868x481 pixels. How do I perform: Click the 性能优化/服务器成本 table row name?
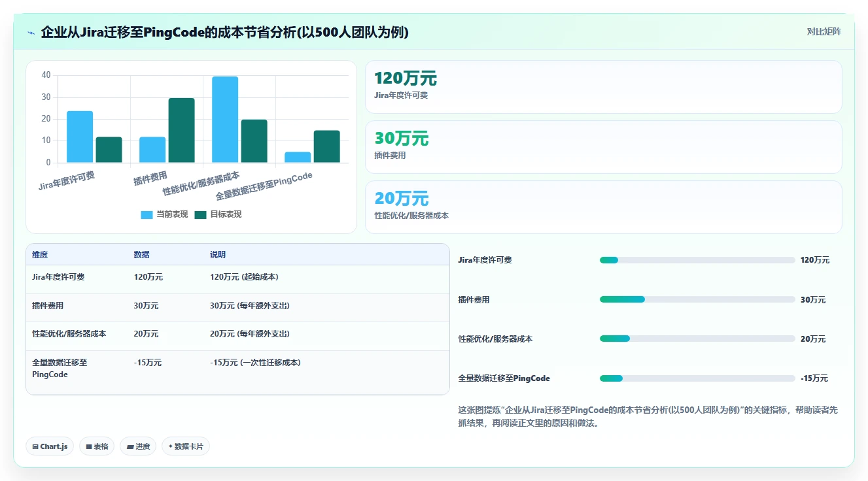pos(69,333)
